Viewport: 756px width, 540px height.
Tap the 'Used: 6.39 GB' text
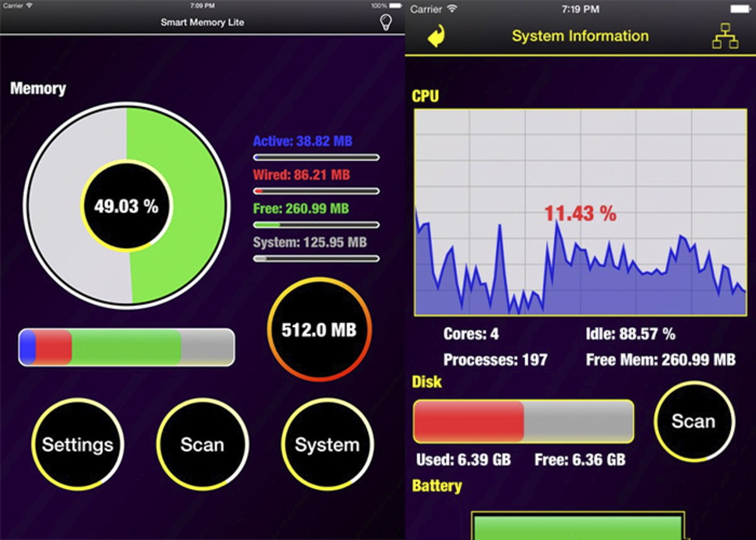[463, 460]
